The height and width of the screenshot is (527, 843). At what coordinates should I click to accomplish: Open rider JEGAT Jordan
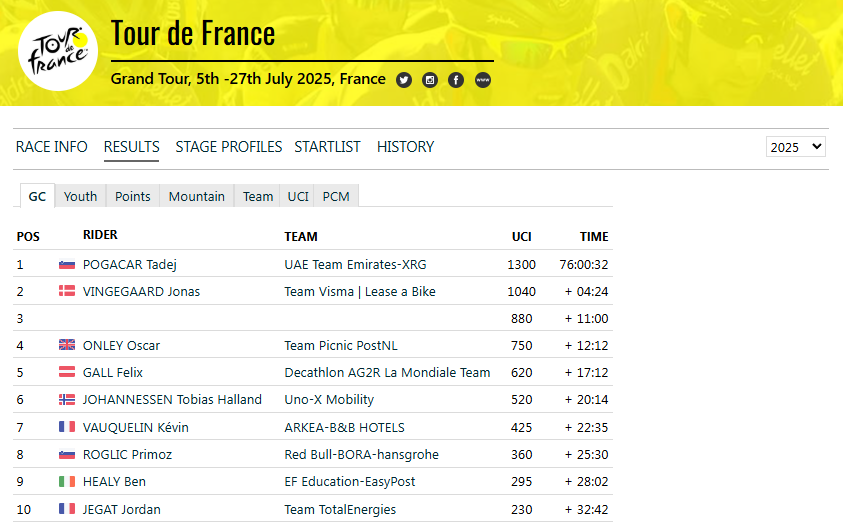click(x=122, y=509)
